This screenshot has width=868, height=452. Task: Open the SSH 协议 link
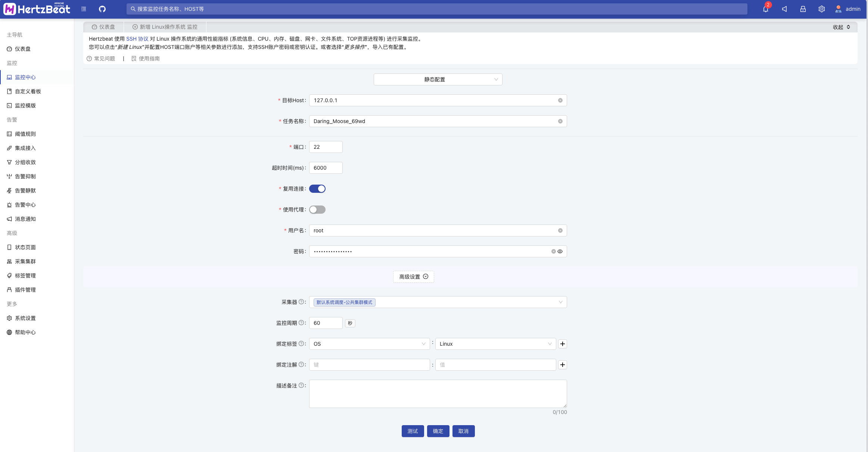[x=137, y=39]
